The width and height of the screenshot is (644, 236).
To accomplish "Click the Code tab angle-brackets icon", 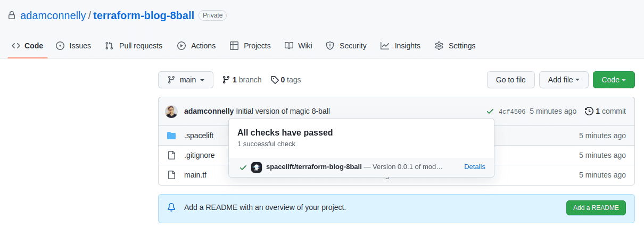I will point(16,46).
